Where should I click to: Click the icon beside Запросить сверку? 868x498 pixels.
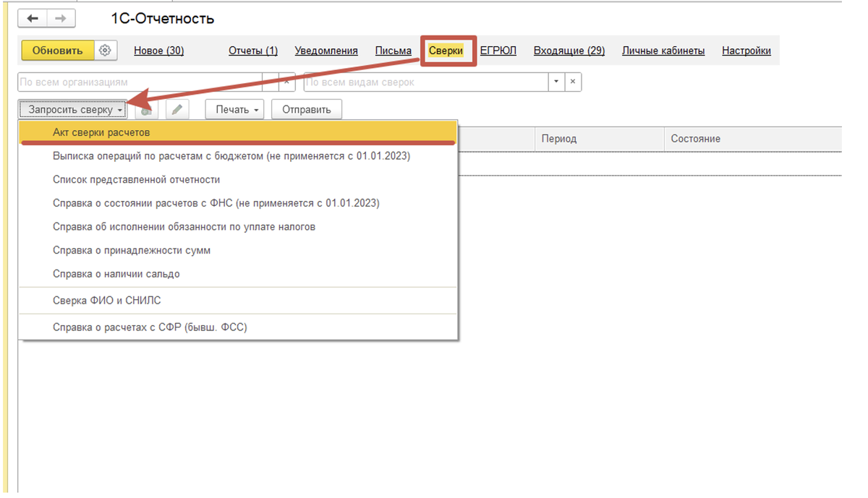[x=147, y=110]
